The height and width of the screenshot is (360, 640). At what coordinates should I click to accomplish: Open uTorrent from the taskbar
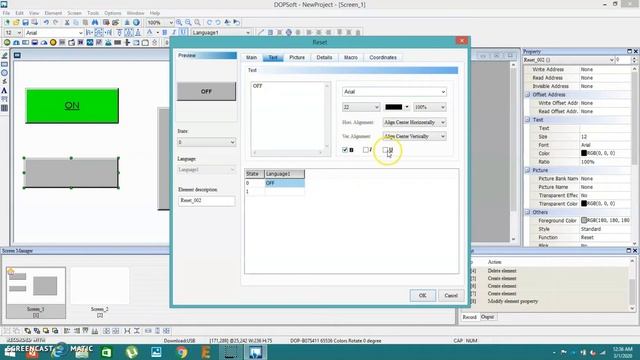131,352
